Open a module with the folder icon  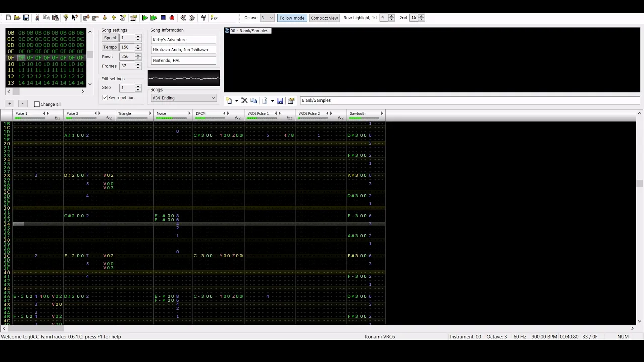coord(17,18)
